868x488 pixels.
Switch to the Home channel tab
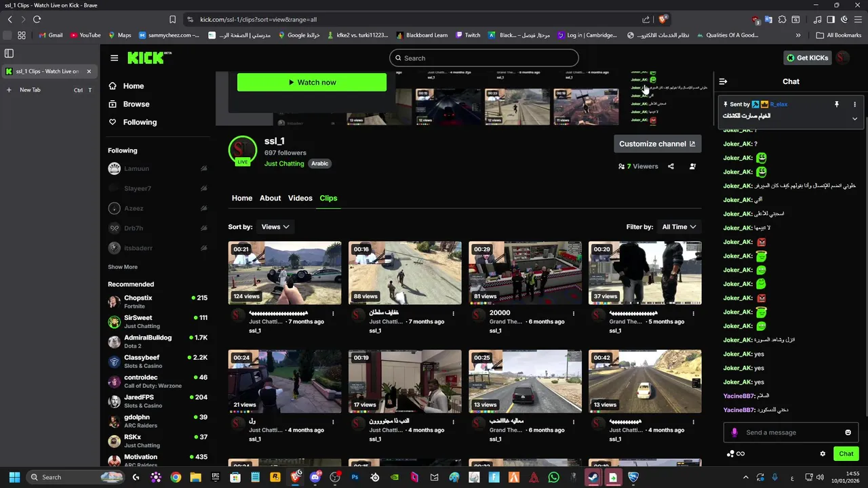(x=242, y=198)
